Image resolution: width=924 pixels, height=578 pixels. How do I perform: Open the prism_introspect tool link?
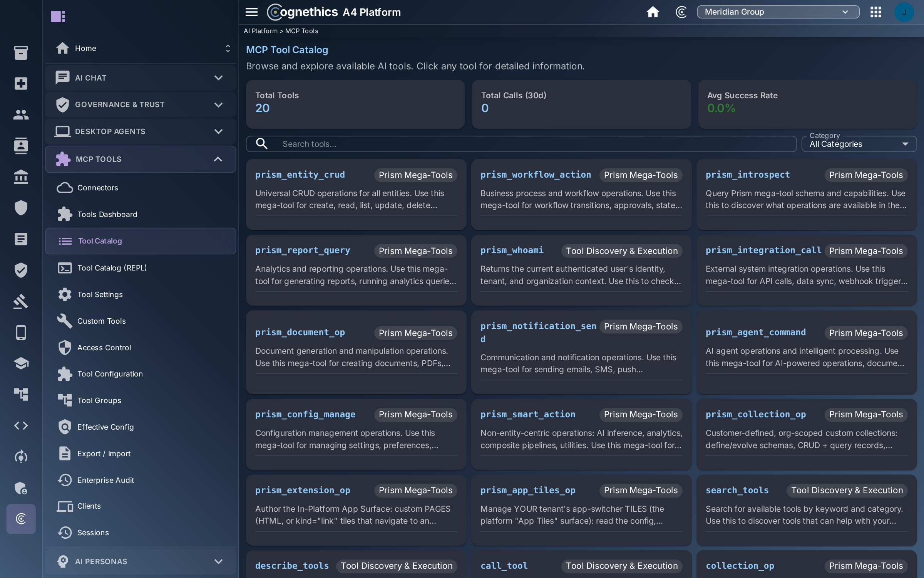pos(748,175)
